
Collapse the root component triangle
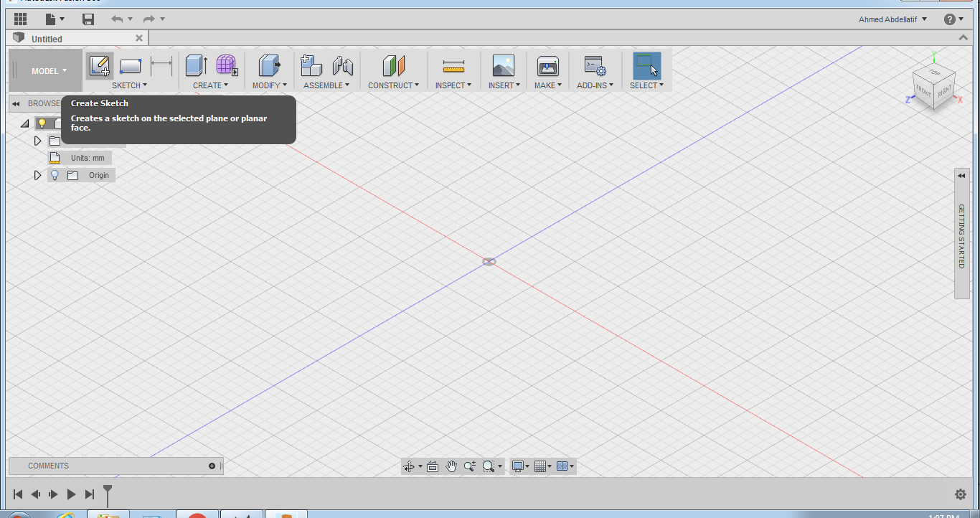tap(25, 123)
